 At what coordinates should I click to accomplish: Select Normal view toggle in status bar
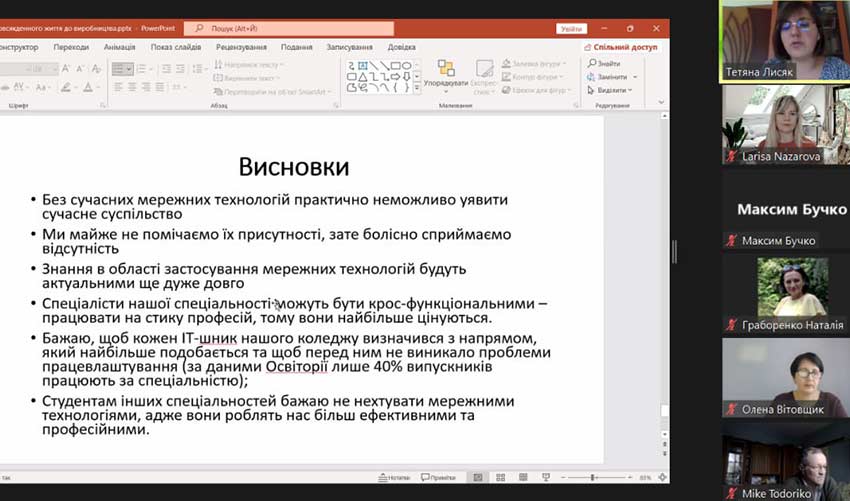477,477
